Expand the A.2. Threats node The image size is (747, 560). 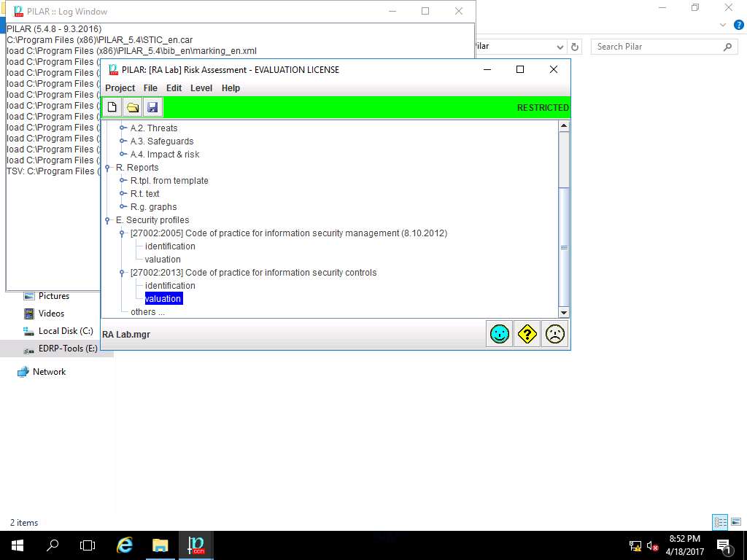pos(123,128)
